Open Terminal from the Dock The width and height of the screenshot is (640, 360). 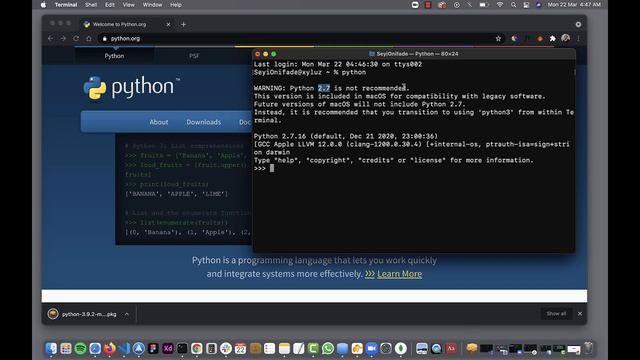click(x=182, y=348)
